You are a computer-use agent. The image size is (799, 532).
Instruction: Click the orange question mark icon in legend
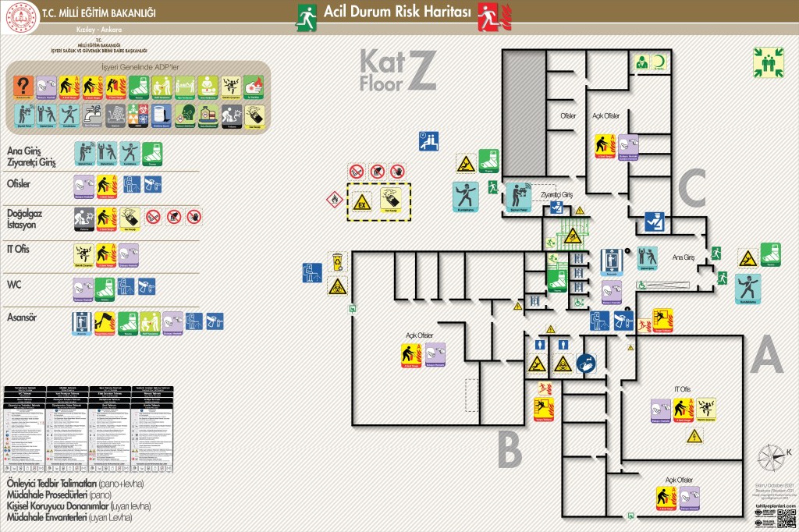[24, 86]
